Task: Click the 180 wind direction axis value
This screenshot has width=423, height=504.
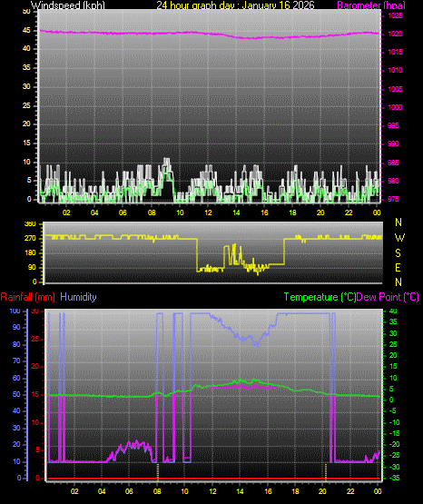Action: click(x=30, y=253)
